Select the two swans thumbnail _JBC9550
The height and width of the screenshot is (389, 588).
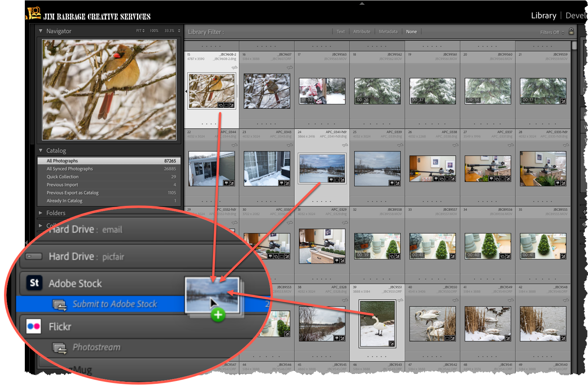coord(433,324)
